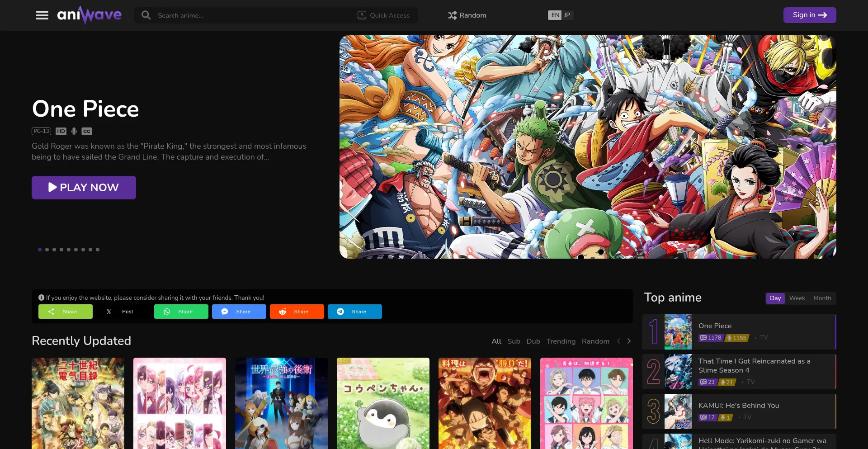Viewport: 868px width, 449px height.
Task: Share via the WhatsApp button
Action: tap(181, 312)
